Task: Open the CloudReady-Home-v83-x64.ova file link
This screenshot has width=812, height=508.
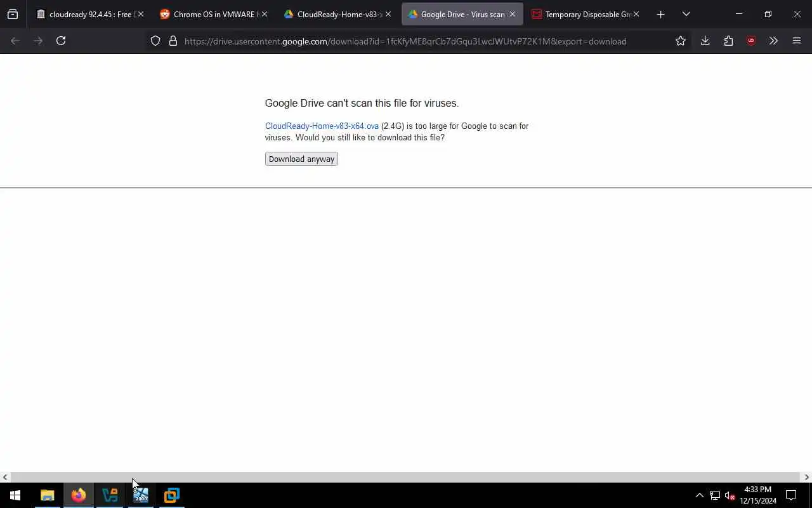Action: pyautogui.click(x=322, y=126)
